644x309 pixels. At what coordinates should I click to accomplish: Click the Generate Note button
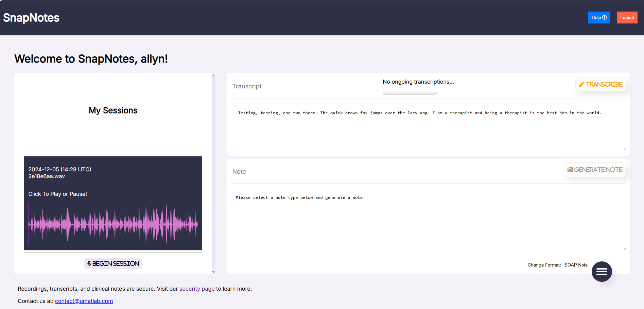pos(595,170)
